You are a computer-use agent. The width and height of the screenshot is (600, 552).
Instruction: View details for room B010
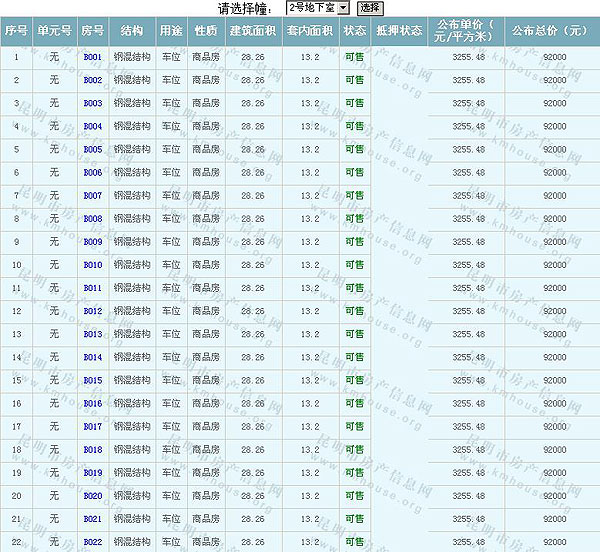[x=92, y=265]
